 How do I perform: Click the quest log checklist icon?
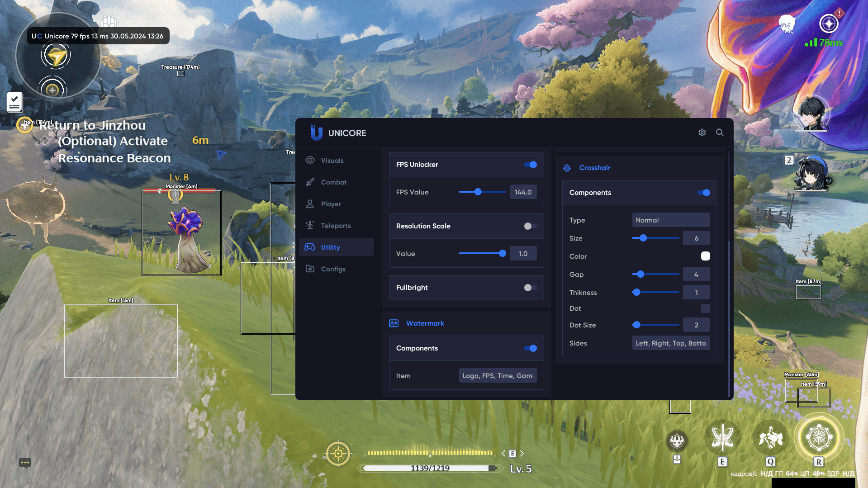pos(14,102)
